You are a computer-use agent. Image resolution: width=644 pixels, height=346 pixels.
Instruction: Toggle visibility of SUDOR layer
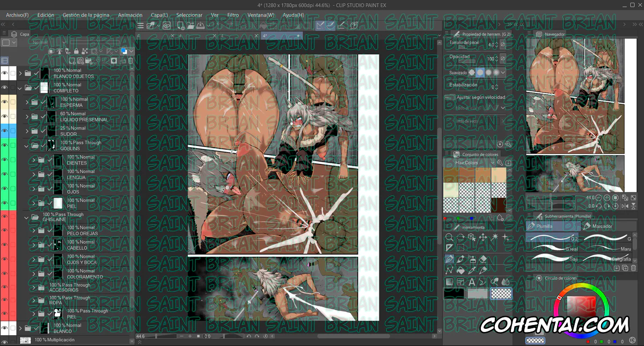(5, 131)
